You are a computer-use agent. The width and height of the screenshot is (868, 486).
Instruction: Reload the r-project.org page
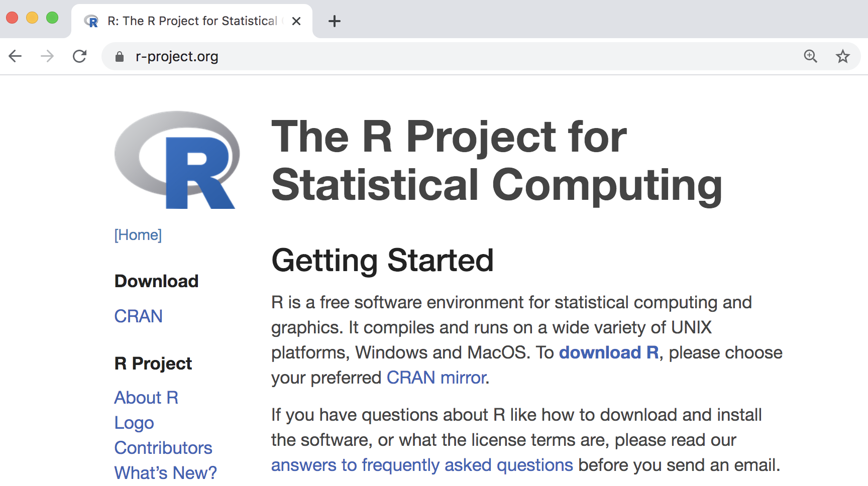point(80,56)
